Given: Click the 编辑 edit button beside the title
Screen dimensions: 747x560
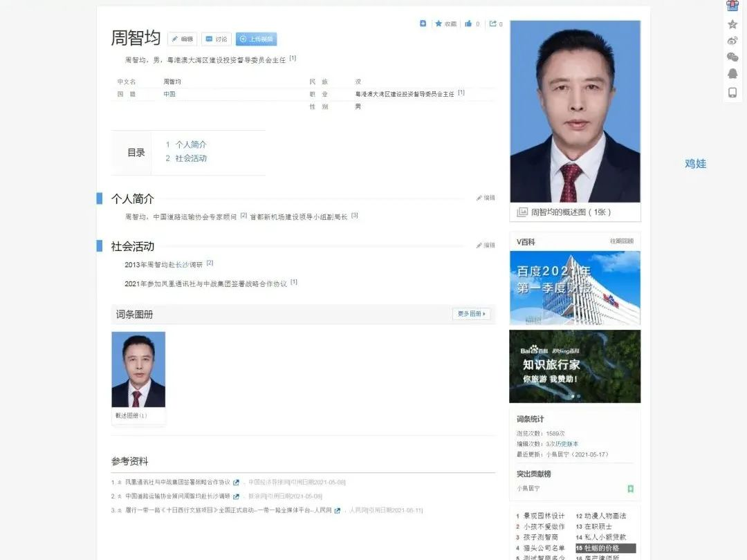Looking at the screenshot, I should [x=183, y=39].
